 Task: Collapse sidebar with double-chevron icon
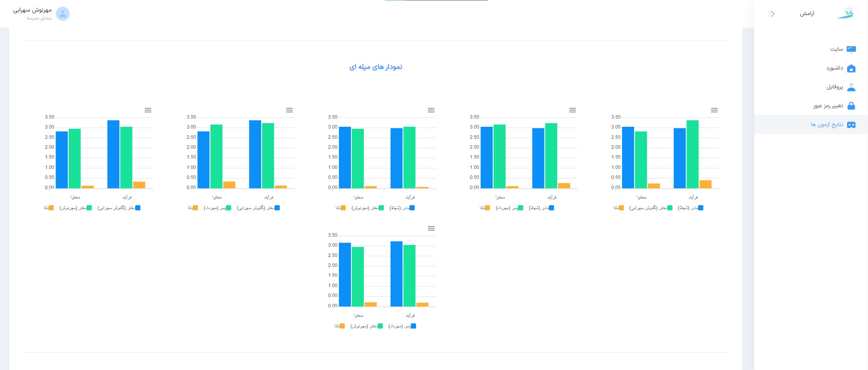[x=771, y=14]
